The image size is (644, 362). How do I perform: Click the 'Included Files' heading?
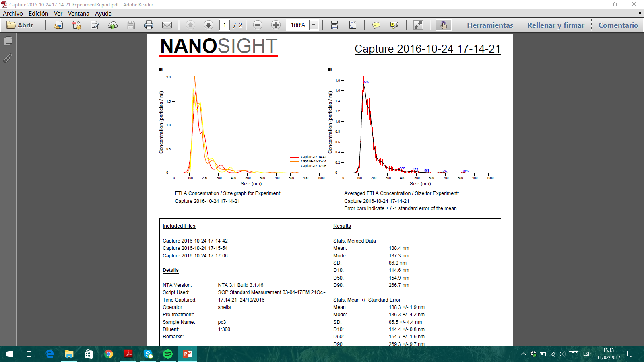179,226
